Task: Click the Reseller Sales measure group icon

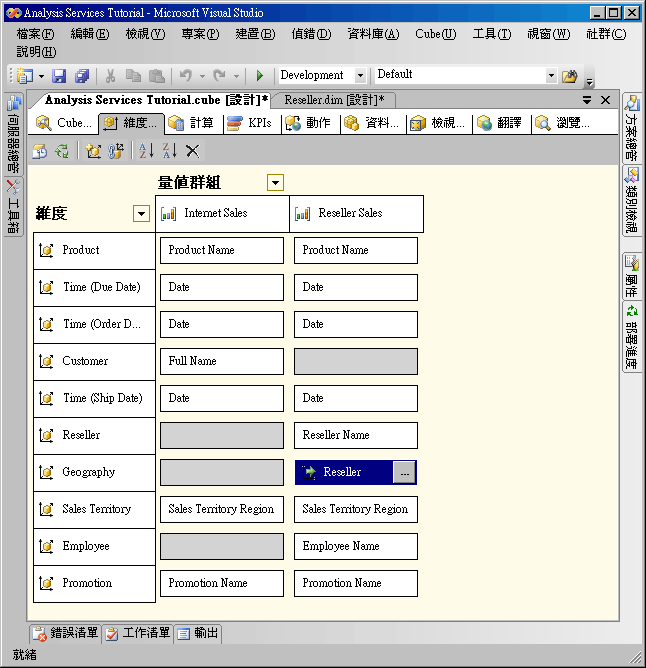Action: [x=303, y=213]
